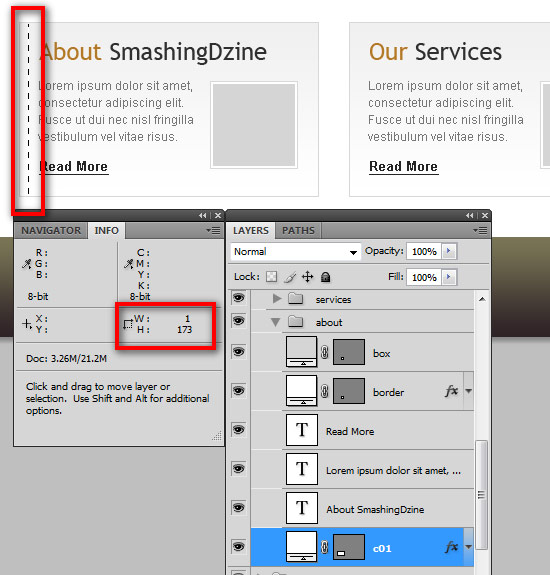550x575 pixels.
Task: Expand the services layer group
Action: point(277,299)
